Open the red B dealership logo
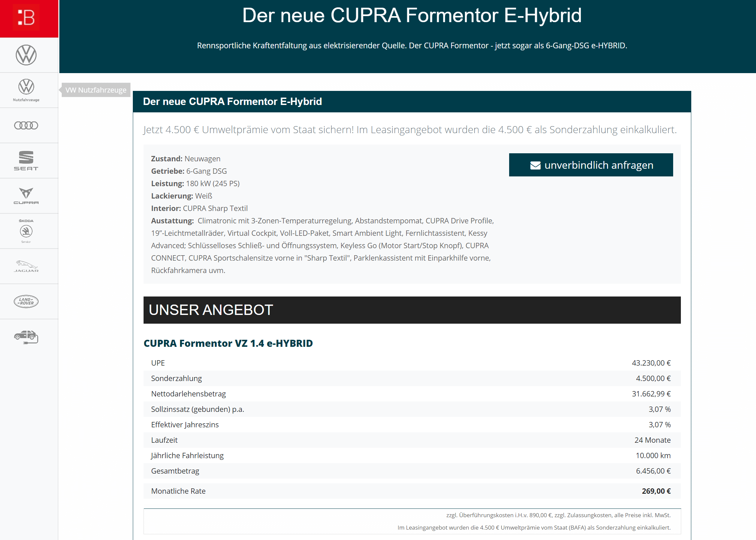The image size is (756, 540). tap(26, 17)
